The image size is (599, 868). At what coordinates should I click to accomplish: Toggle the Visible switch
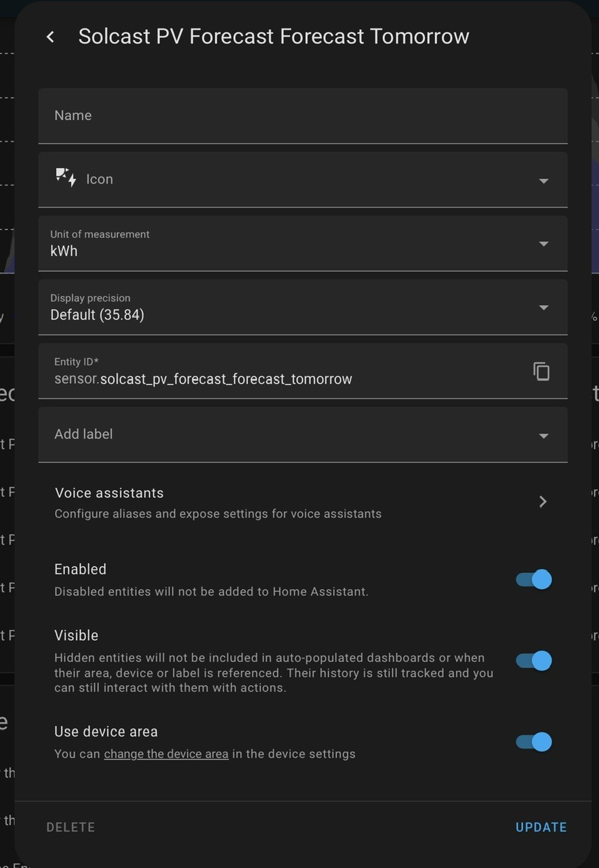(x=534, y=660)
